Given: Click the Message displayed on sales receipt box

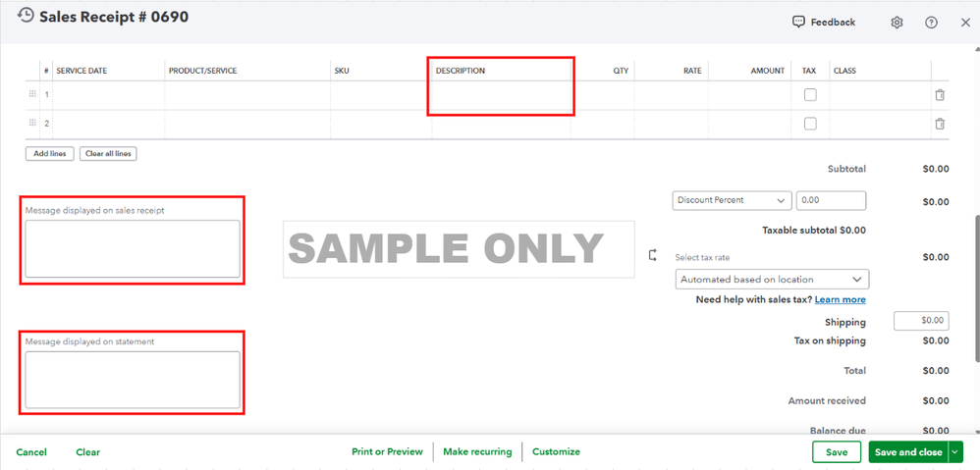Looking at the screenshot, I should pyautogui.click(x=133, y=248).
